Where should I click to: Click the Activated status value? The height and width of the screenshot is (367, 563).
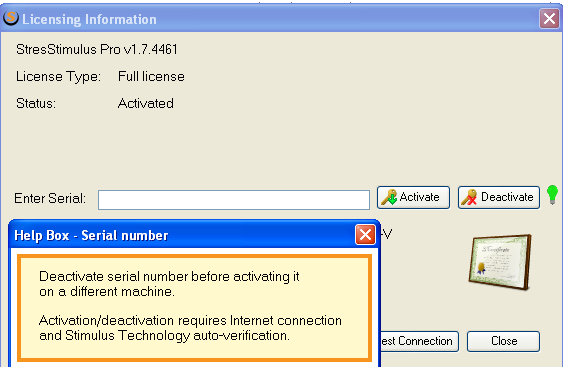[x=146, y=103]
